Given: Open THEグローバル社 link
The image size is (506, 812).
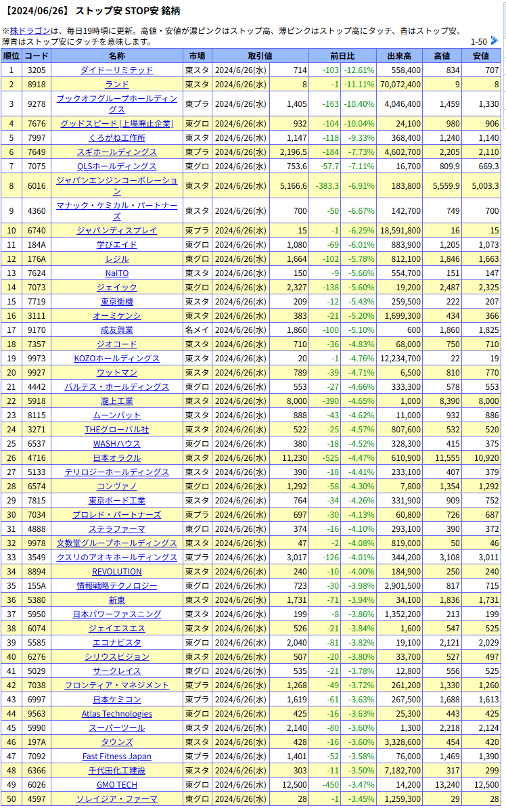Looking at the screenshot, I should click(x=116, y=429).
